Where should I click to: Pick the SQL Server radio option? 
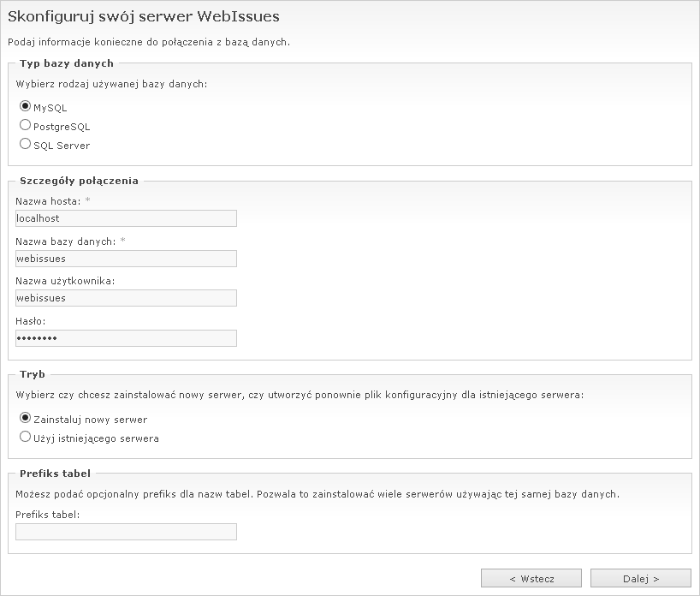tap(25, 145)
